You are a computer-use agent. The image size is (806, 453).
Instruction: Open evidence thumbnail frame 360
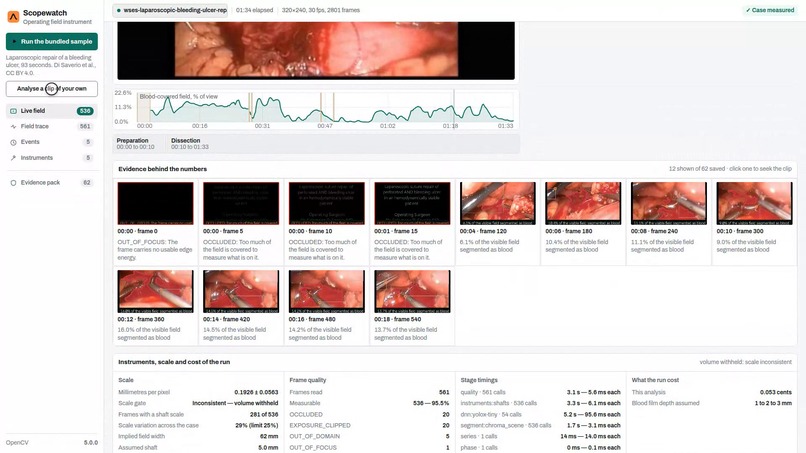(155, 292)
